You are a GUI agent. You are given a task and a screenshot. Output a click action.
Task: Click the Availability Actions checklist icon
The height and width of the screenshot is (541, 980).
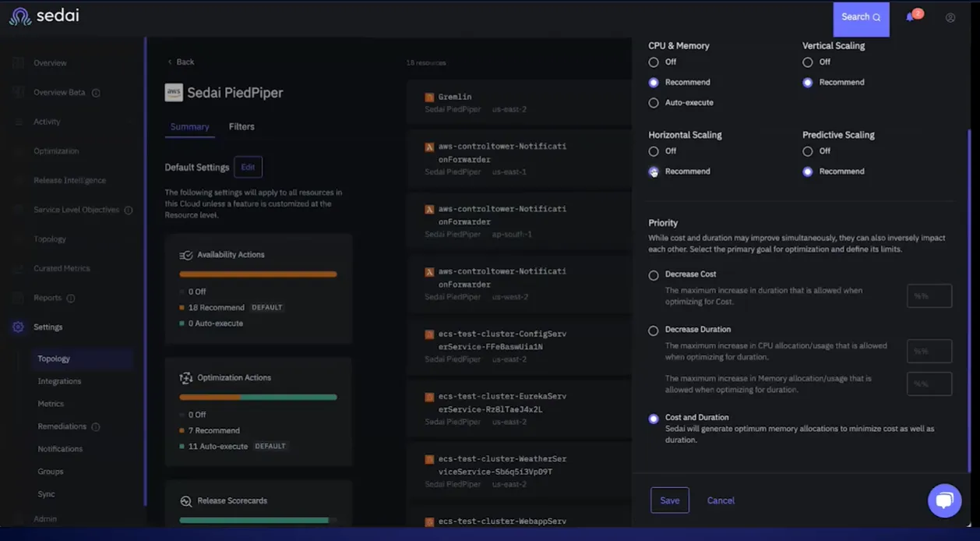coord(186,255)
